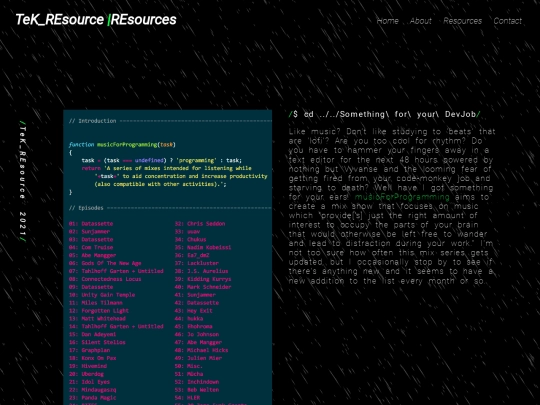Image resolution: width=540 pixels, height=405 pixels.
Task: Click episode '52: Inchindown'
Action: pyautogui.click(x=197, y=382)
